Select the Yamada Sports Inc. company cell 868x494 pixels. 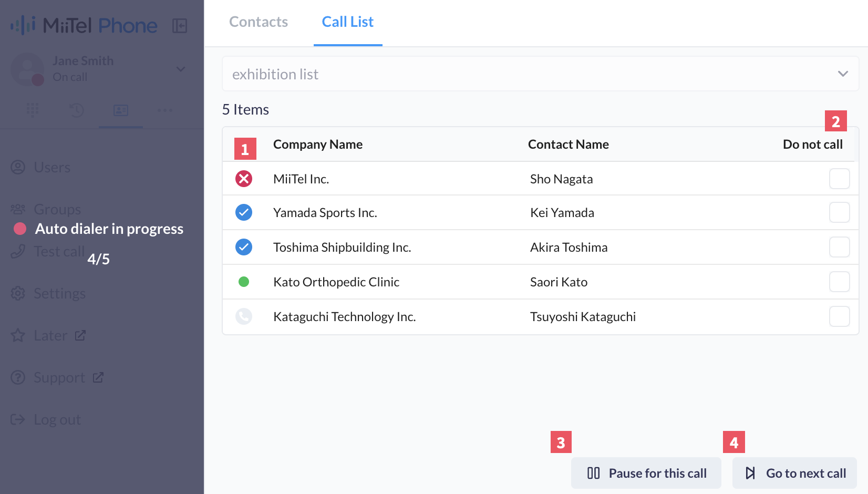click(325, 213)
